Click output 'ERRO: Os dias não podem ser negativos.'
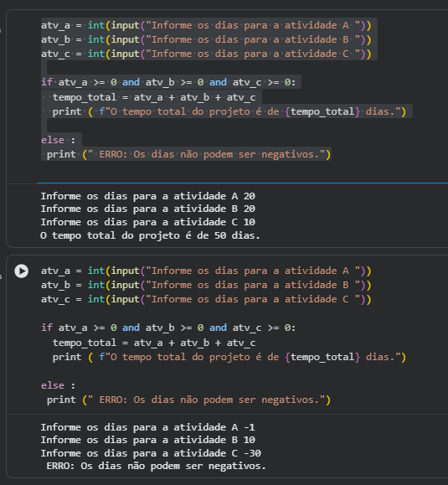 (156, 466)
